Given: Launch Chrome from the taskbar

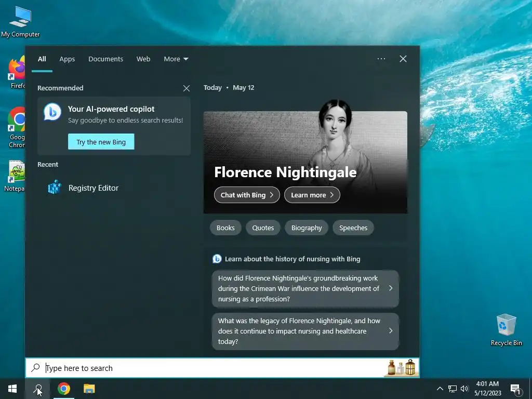Looking at the screenshot, I should (63, 389).
